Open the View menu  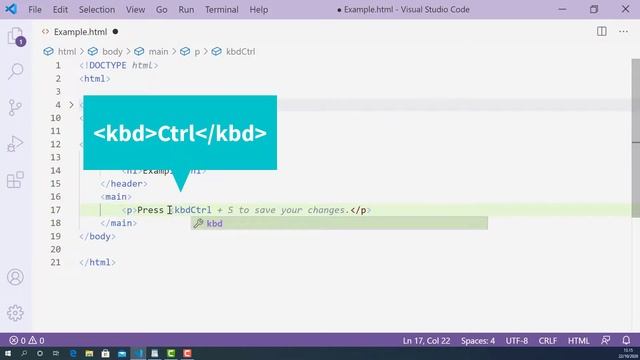(135, 9)
